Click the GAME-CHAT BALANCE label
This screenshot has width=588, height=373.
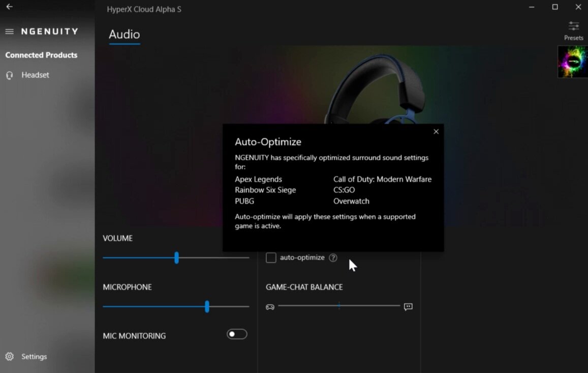304,287
